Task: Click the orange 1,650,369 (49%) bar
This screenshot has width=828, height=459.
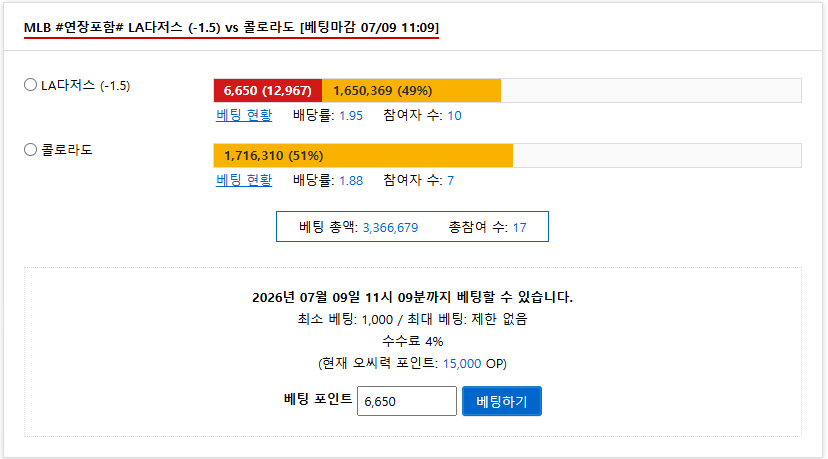Action: pyautogui.click(x=411, y=91)
